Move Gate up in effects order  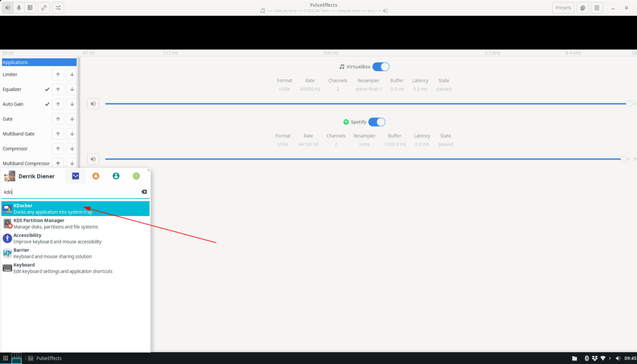pyautogui.click(x=58, y=118)
